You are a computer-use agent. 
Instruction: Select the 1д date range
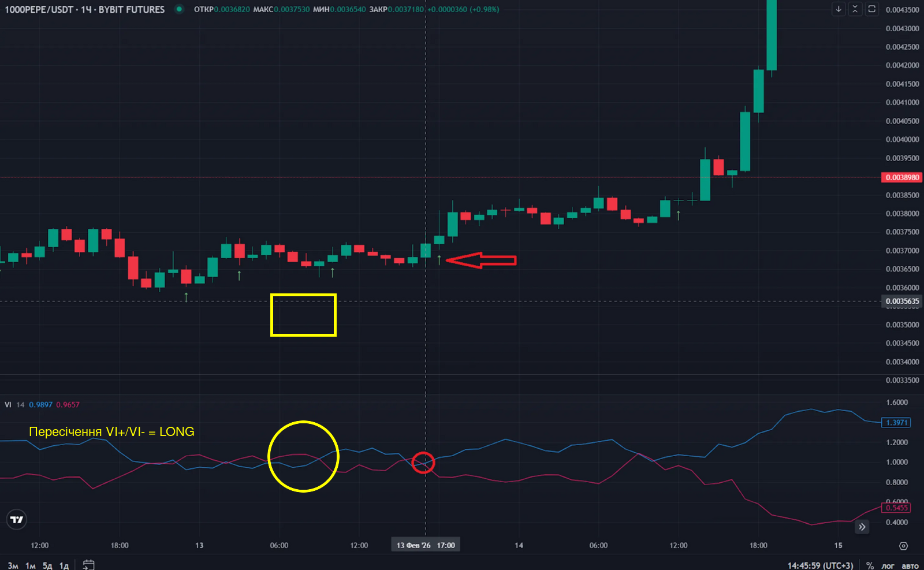pos(64,565)
